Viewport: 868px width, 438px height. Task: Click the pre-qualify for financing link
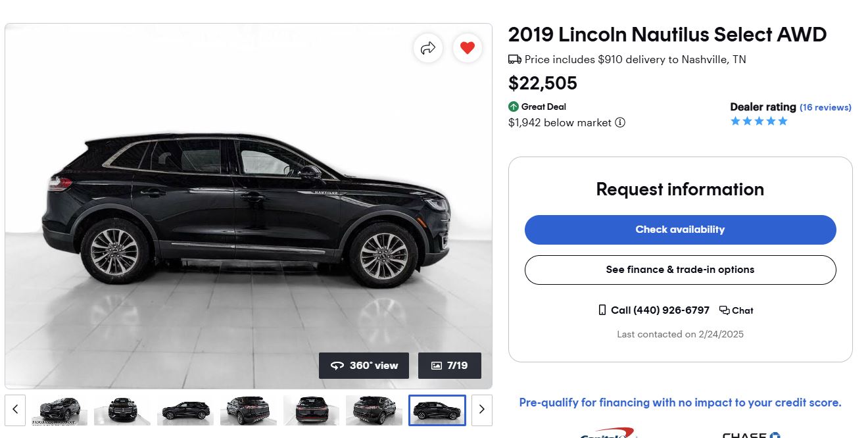pos(680,402)
